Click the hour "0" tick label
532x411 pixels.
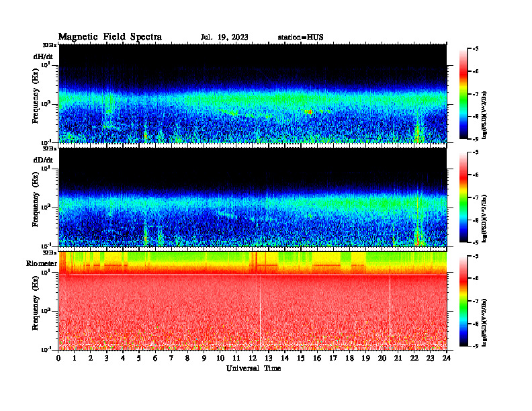(x=58, y=358)
